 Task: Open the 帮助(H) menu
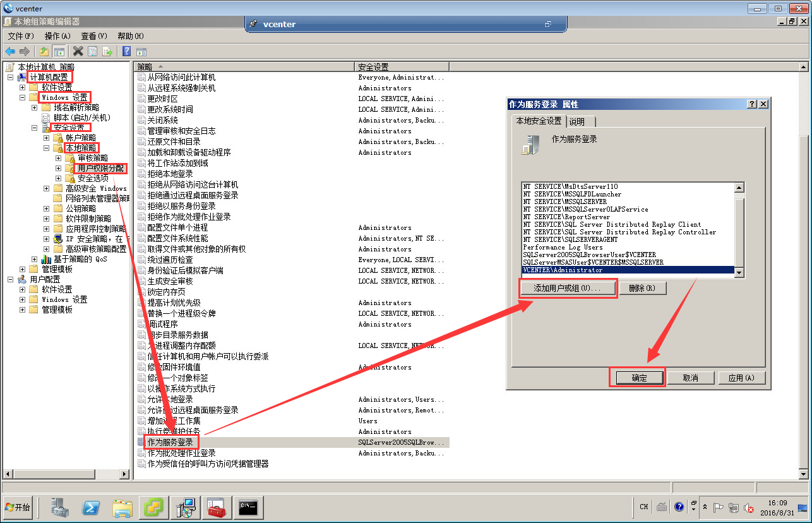point(131,36)
